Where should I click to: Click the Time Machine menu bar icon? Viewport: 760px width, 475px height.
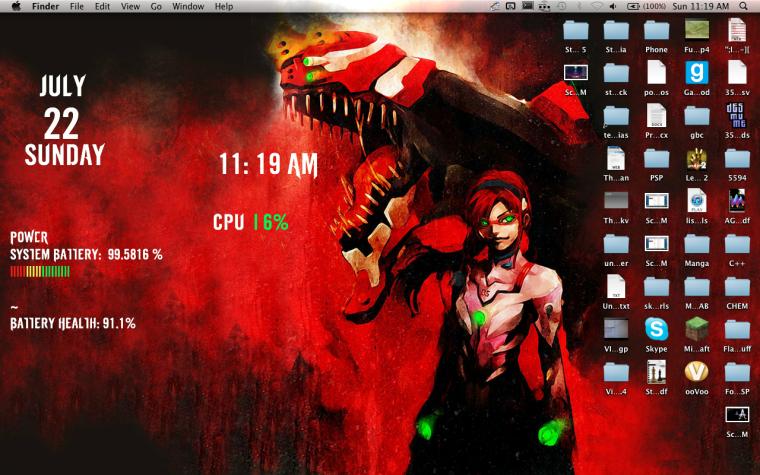tap(562, 6)
